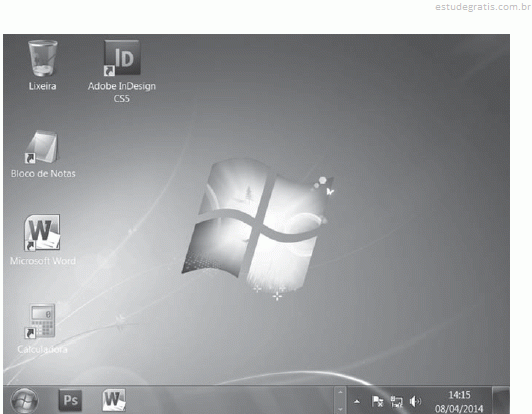532x414 pixels.
Task: Open the network connection tray icon
Action: (396, 402)
